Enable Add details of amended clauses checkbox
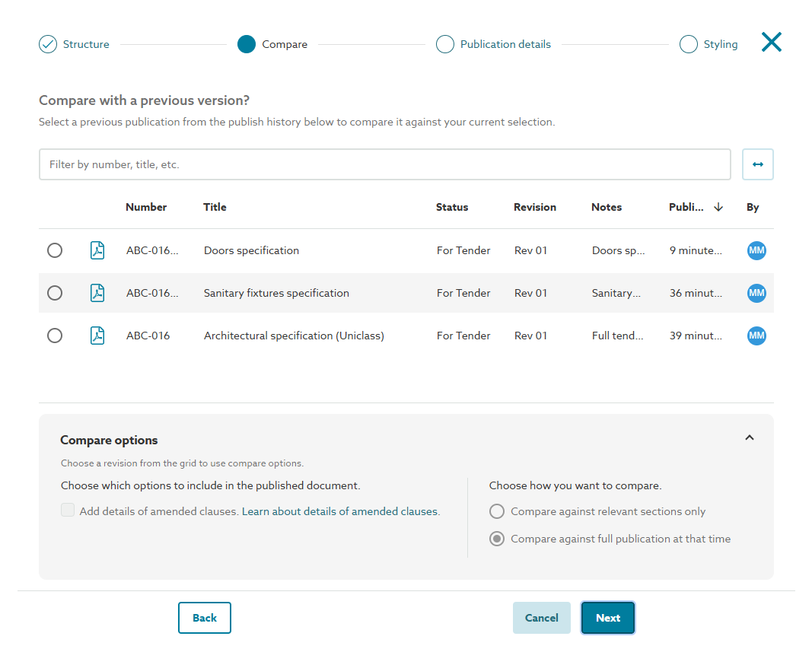 [68, 511]
